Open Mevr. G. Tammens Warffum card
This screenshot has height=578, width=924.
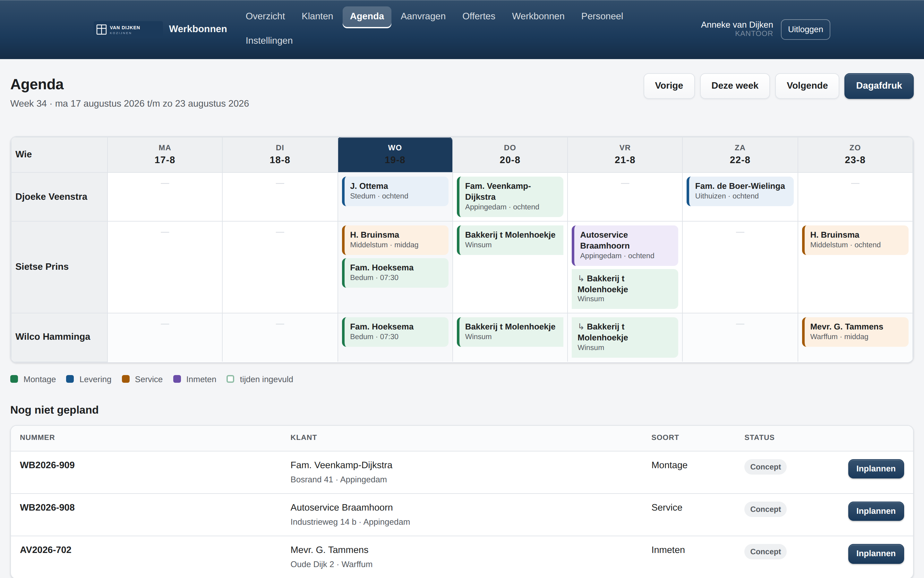855,332
